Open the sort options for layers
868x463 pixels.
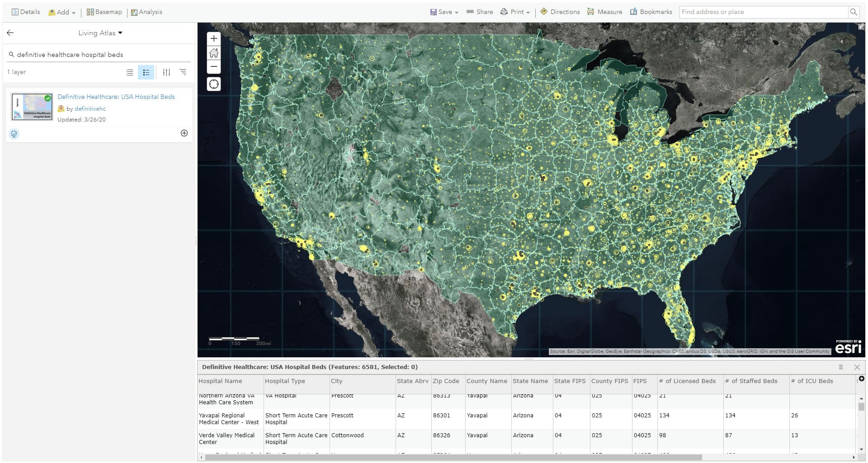(183, 72)
